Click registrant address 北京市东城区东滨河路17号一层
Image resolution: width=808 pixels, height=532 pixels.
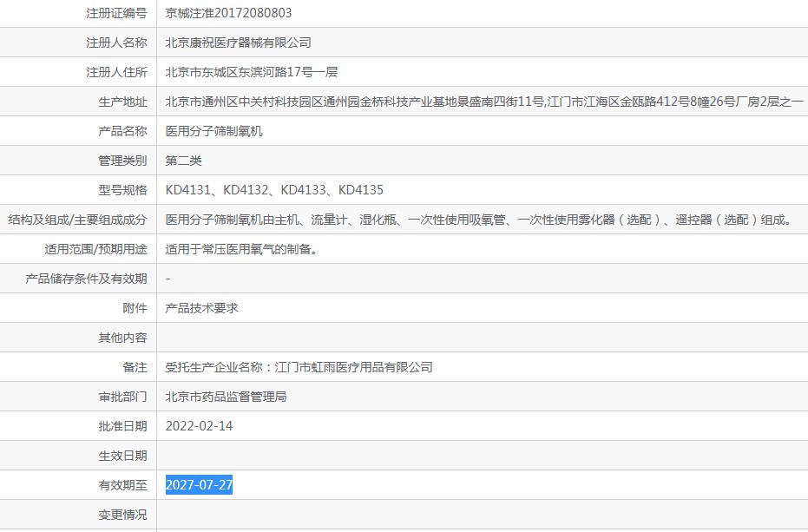pyautogui.click(x=252, y=72)
